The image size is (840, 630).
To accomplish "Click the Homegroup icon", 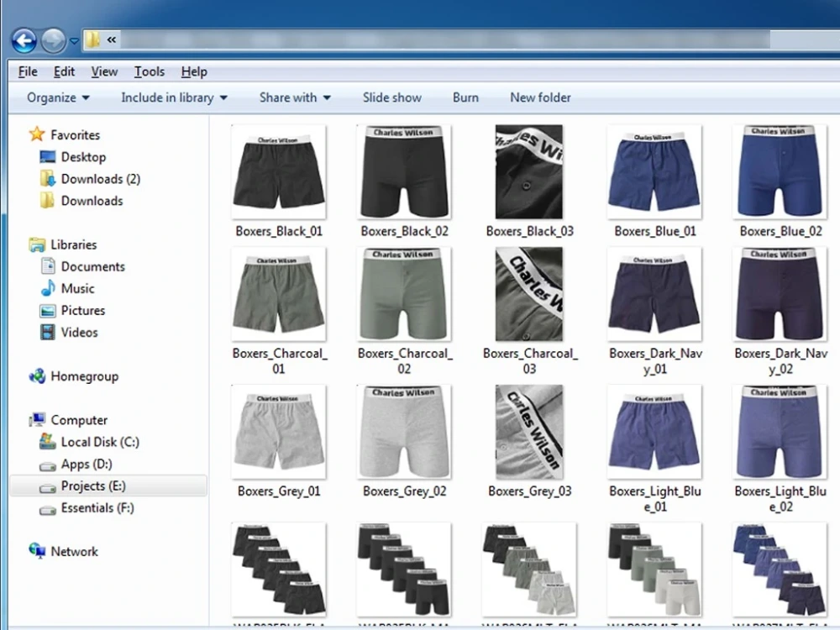I will click(37, 376).
